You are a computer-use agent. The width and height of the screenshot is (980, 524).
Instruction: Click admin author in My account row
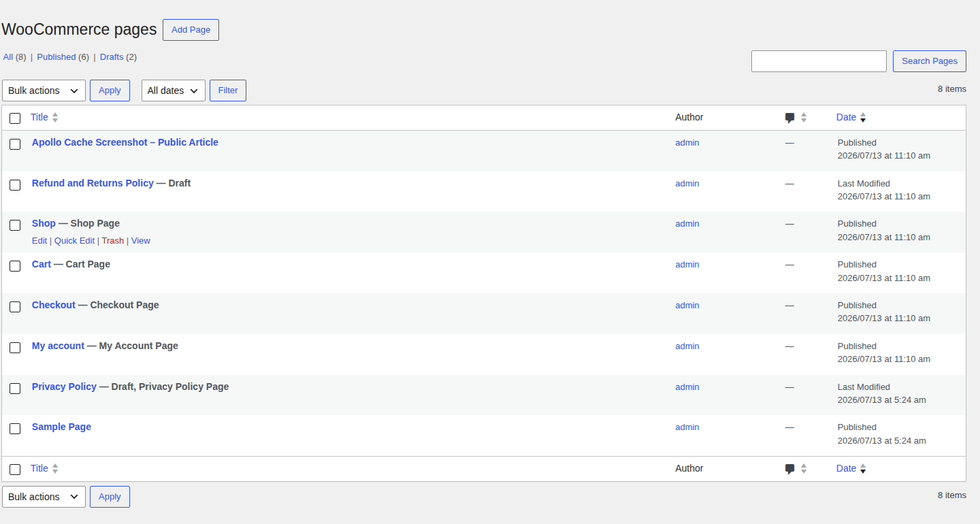pyautogui.click(x=687, y=346)
